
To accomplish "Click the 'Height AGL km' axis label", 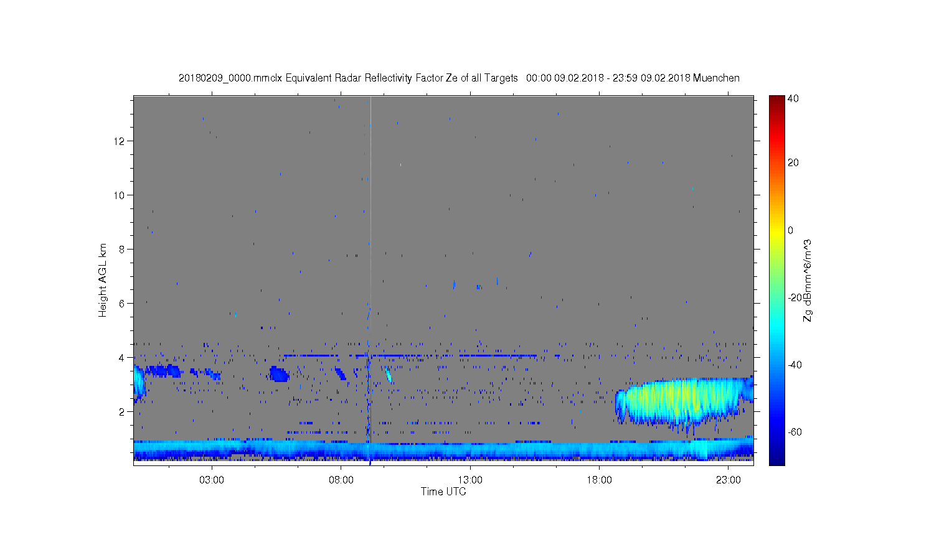I will 103,281.
